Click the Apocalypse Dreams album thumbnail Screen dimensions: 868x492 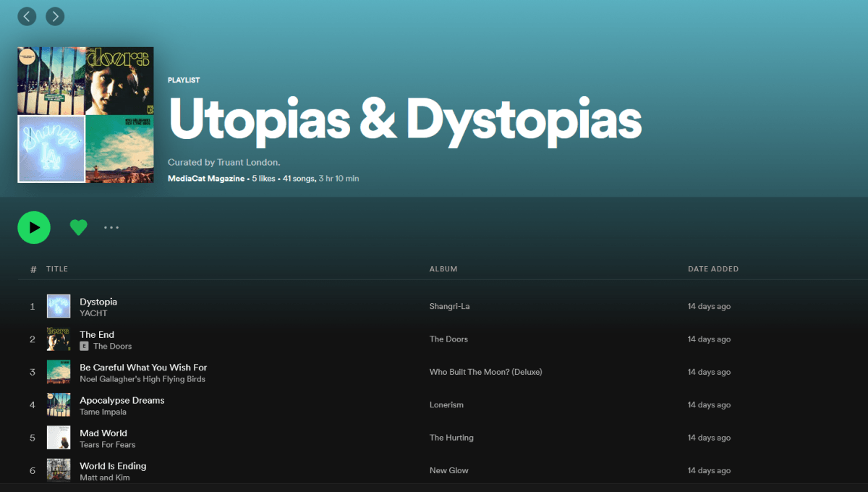(59, 404)
